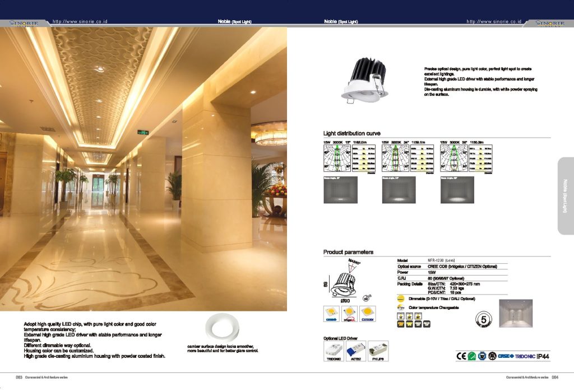Select the Philips LED driver image

pyautogui.click(x=380, y=351)
